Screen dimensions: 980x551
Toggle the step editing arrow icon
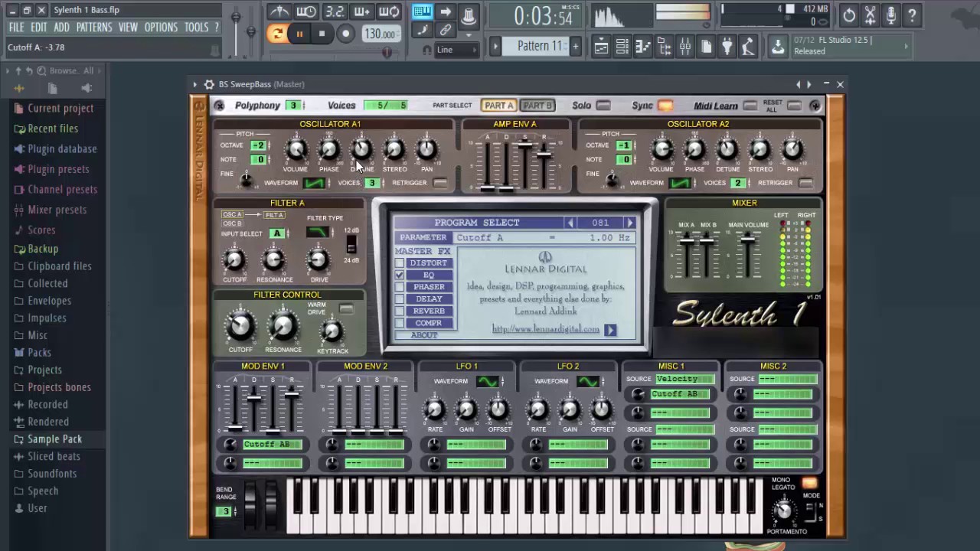[446, 11]
